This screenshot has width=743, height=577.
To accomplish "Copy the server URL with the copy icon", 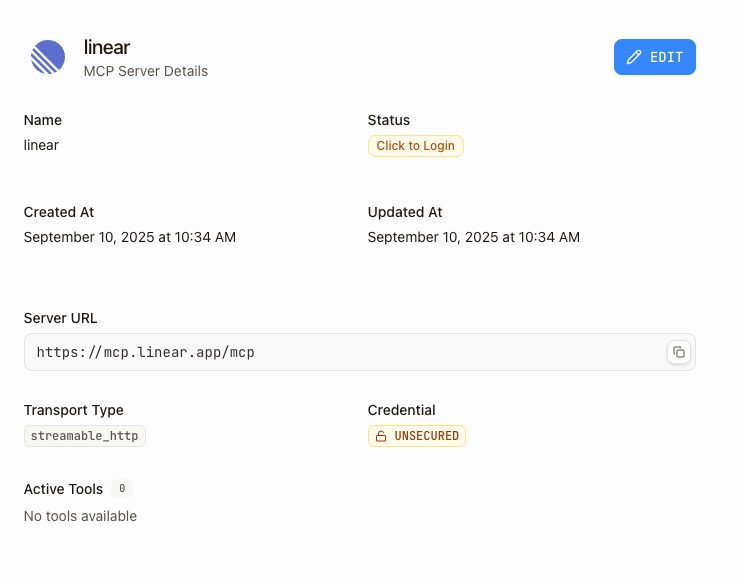I will 679,352.
